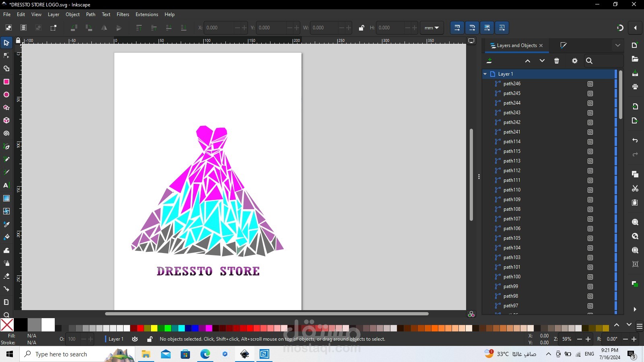Toggle the width-height aspect ratio lock
Image resolution: width=644 pixels, height=362 pixels.
pos(361,28)
